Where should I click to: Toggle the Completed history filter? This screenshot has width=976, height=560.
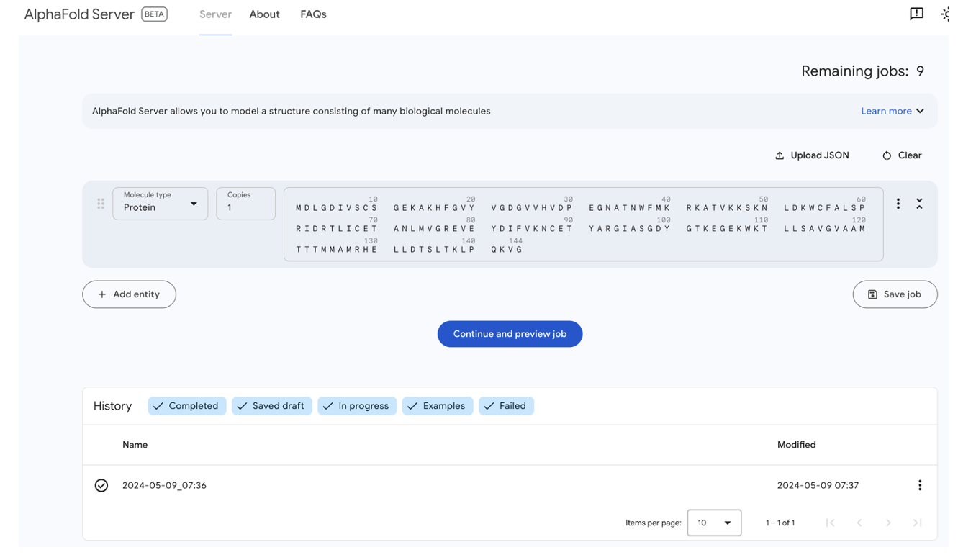(x=186, y=405)
